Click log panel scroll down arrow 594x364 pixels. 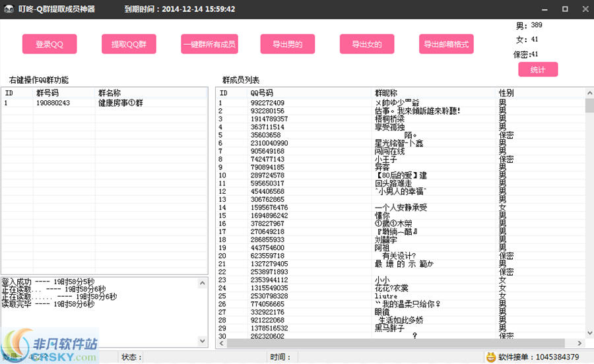click(203, 341)
